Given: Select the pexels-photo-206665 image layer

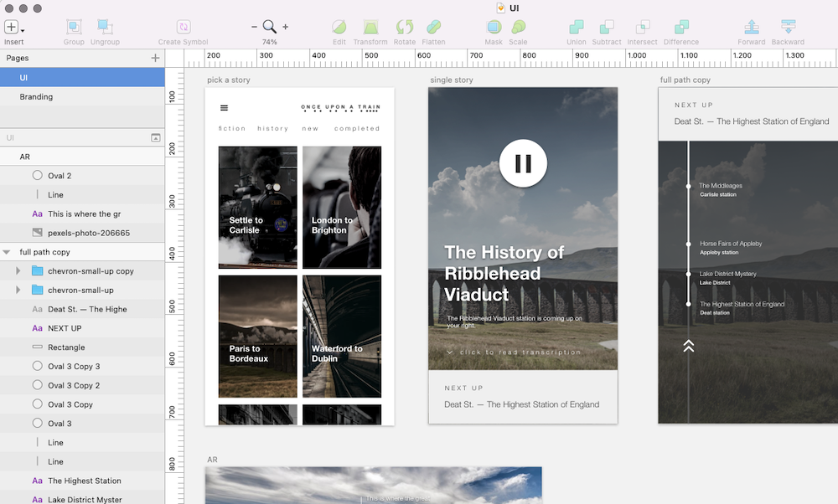Looking at the screenshot, I should [82, 233].
